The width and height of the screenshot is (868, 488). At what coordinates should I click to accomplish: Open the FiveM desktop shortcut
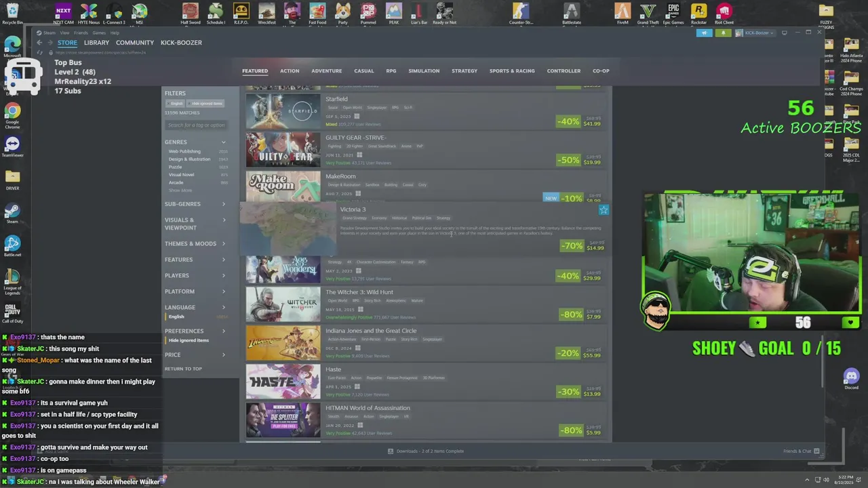tap(623, 14)
